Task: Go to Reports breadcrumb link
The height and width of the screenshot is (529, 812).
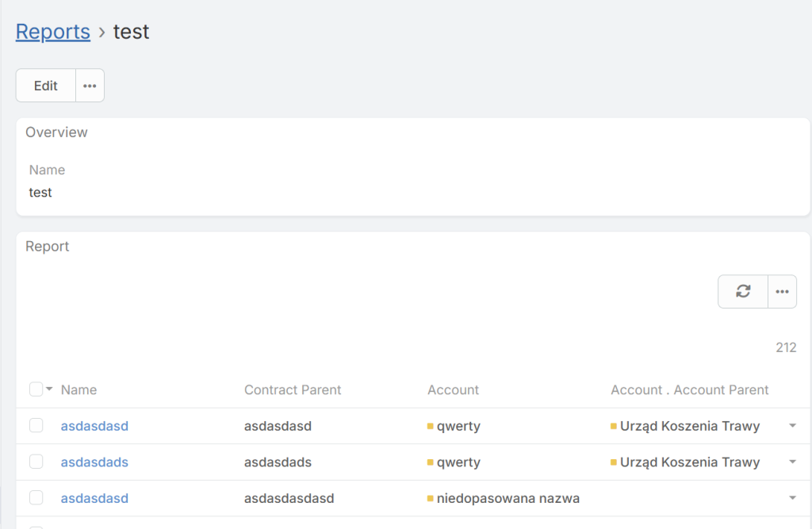Action: point(53,32)
